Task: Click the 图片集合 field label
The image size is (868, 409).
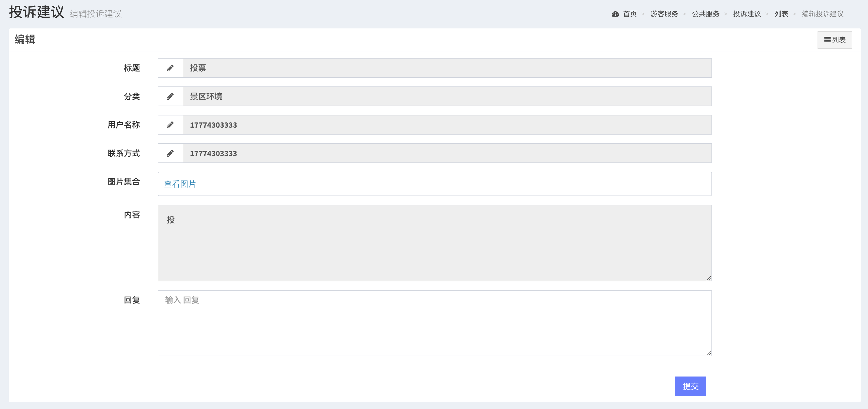Action: [x=124, y=182]
